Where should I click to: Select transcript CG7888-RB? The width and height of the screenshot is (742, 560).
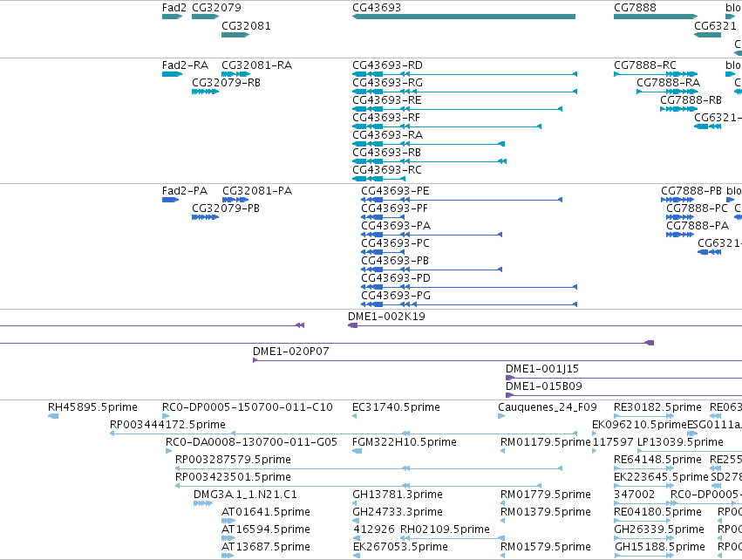678,109
